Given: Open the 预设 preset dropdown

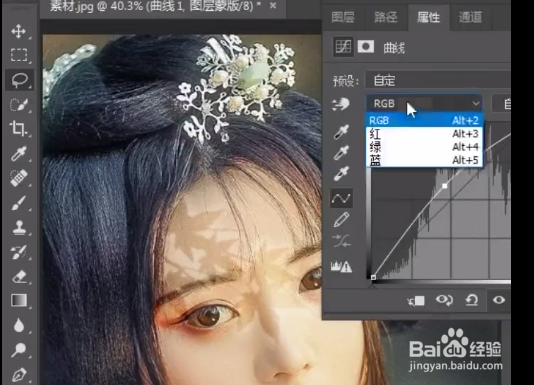Looking at the screenshot, I should coord(438,81).
